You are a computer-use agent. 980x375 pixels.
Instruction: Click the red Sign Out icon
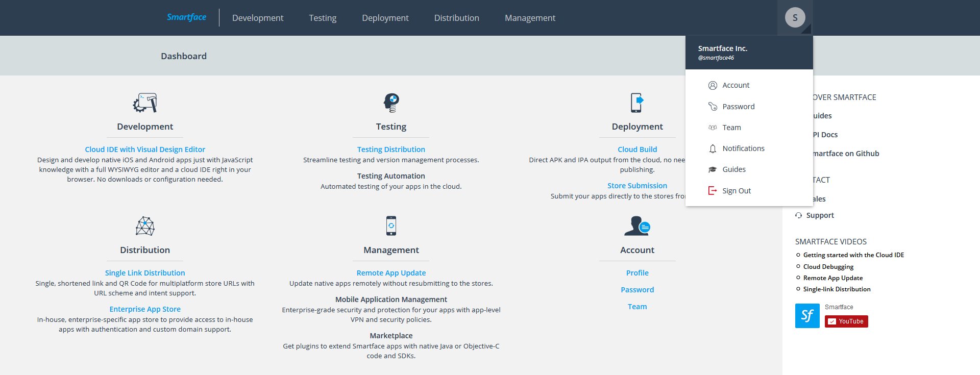[x=713, y=190]
